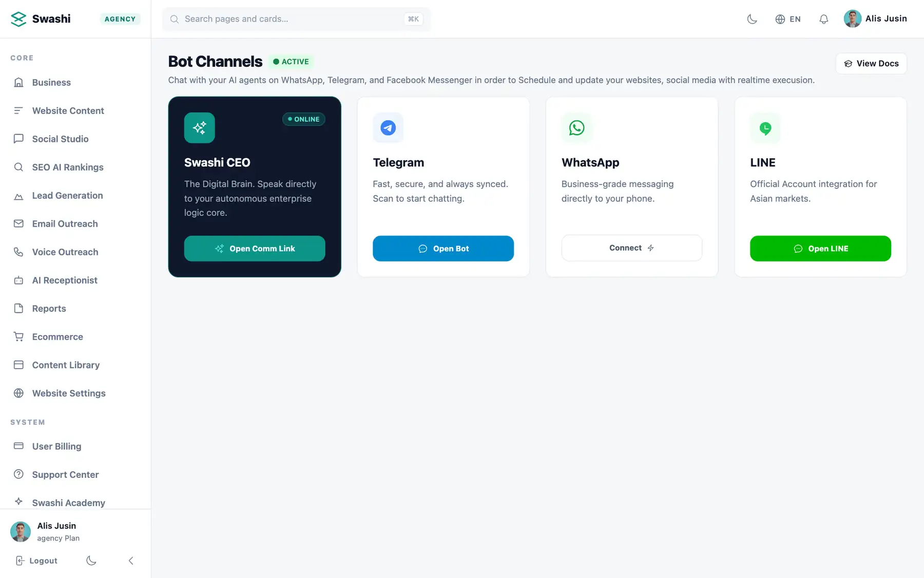
Task: Collapse the sidebar with chevron
Action: point(131,561)
